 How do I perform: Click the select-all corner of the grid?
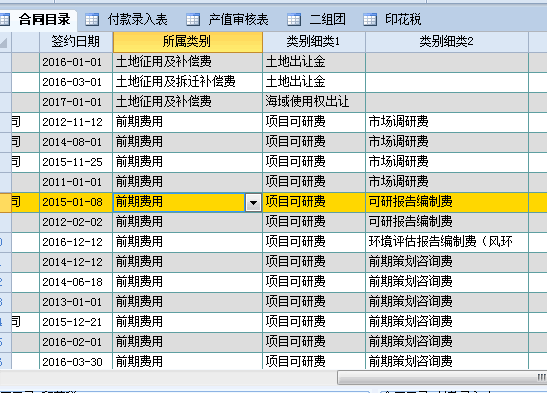pos(5,42)
